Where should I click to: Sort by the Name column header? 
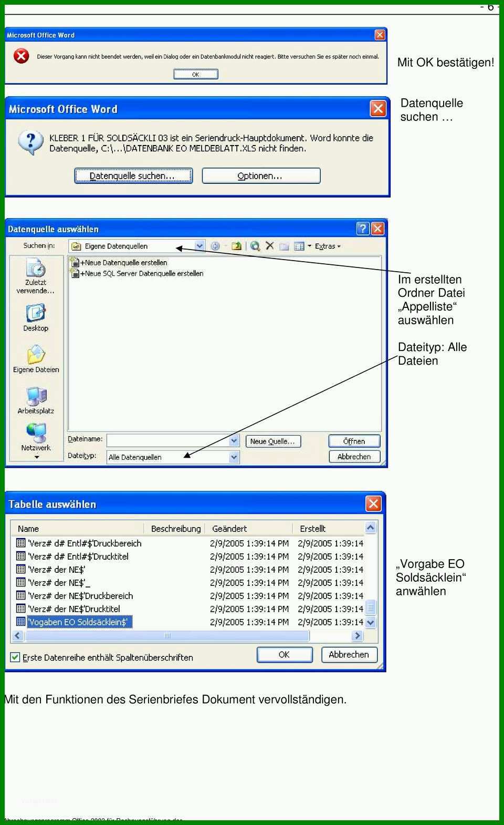click(x=77, y=528)
